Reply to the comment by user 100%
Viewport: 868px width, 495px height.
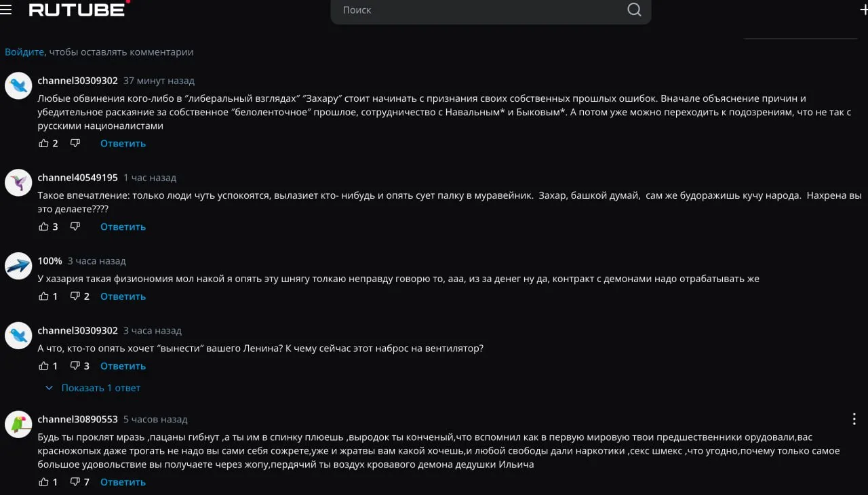(x=123, y=296)
